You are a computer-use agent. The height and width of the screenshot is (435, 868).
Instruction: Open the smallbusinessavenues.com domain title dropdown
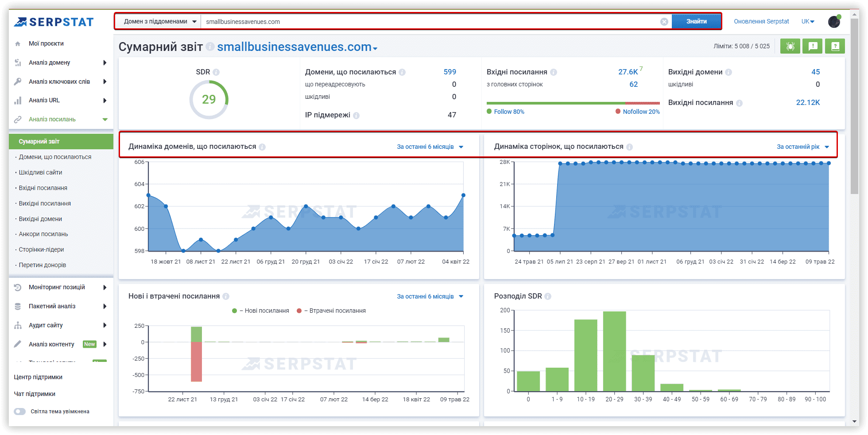coord(297,47)
